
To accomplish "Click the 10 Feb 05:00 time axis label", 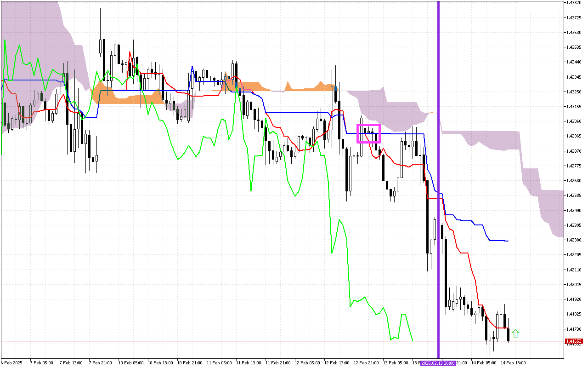I will click(130, 362).
